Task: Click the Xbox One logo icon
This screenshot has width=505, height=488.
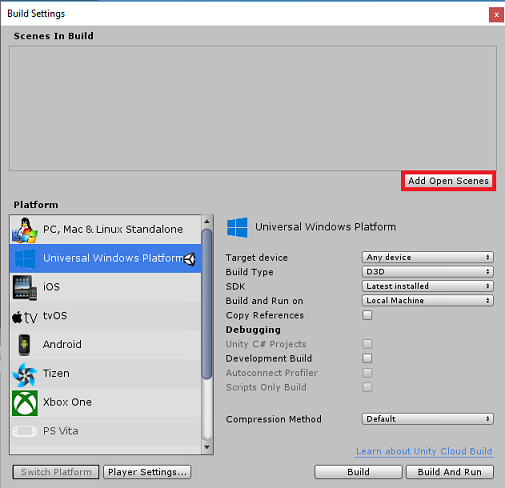Action: point(25,403)
